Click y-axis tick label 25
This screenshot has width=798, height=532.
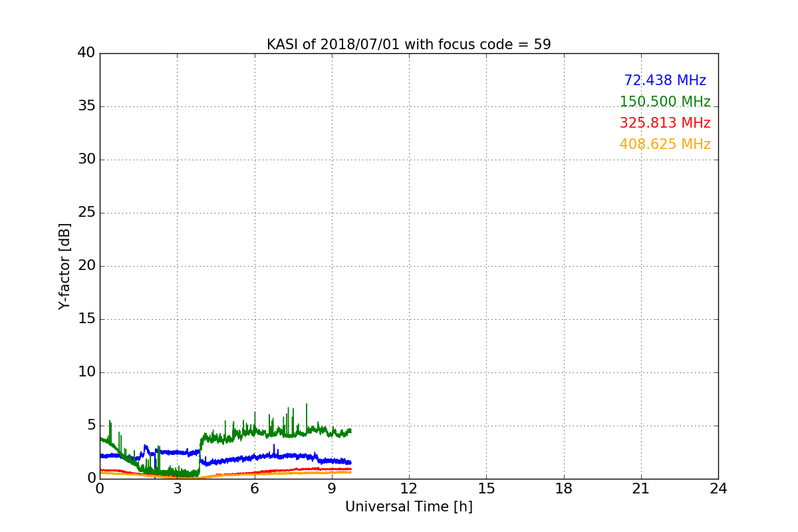86,213
